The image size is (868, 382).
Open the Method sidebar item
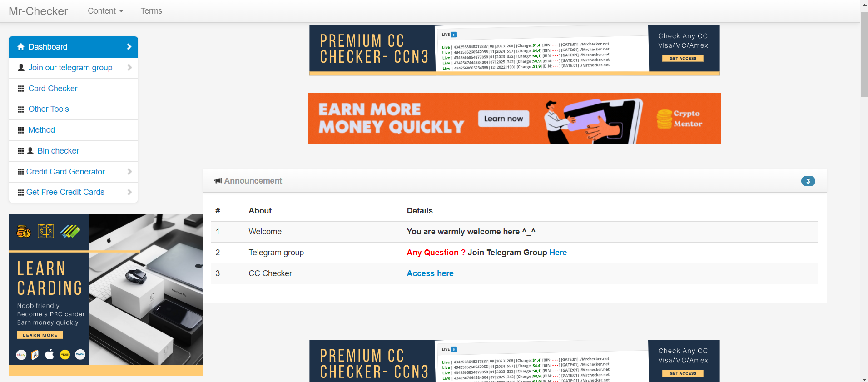coord(73,130)
